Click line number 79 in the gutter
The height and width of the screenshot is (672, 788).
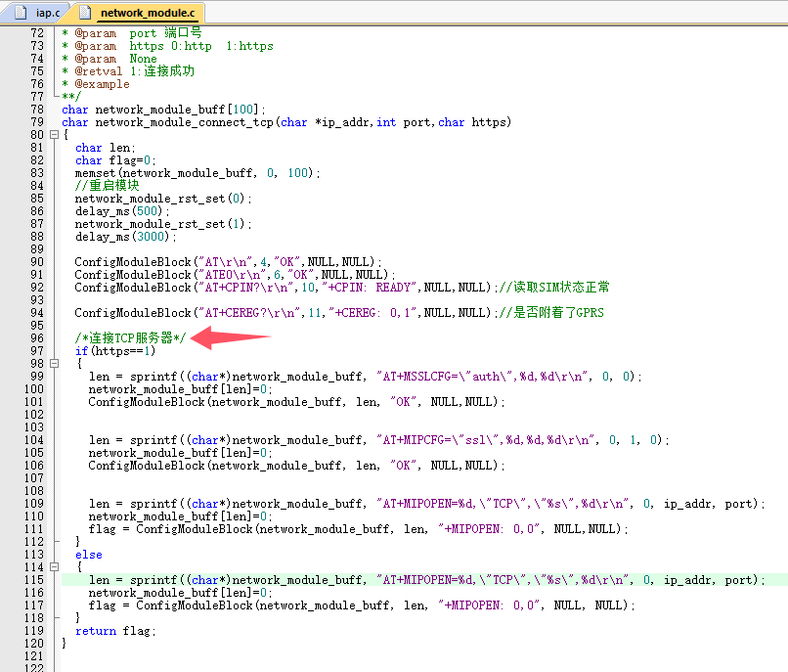(x=37, y=122)
